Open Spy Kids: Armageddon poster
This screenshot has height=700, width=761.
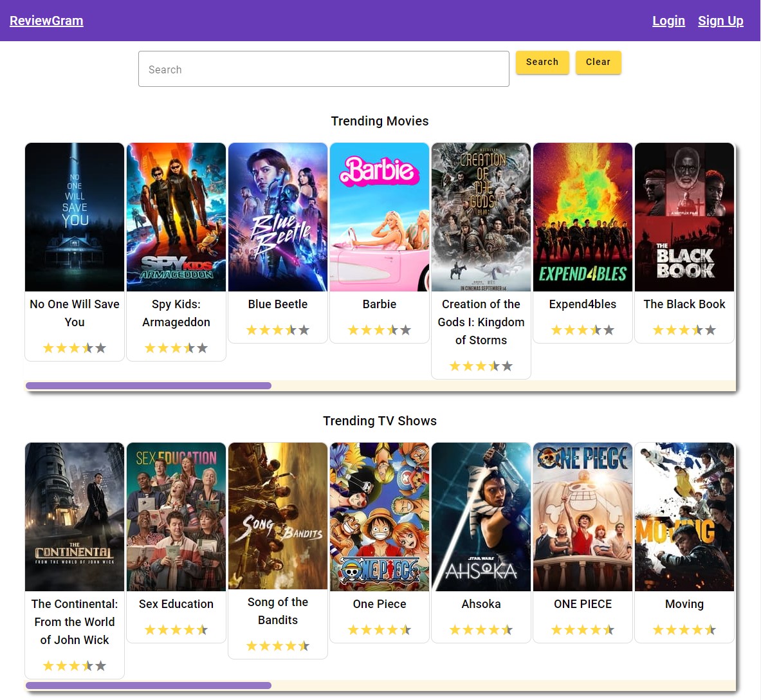[x=176, y=217]
